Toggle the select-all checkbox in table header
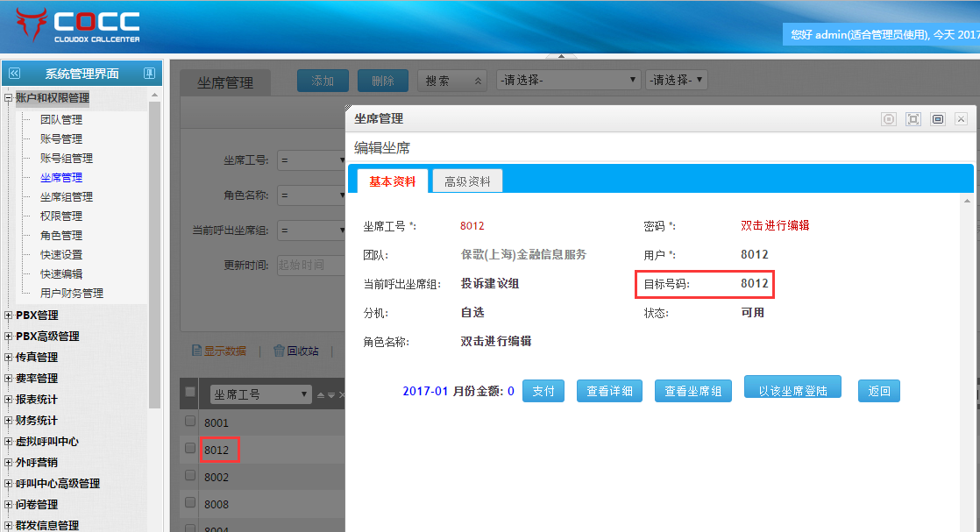The height and width of the screenshot is (532, 980). (190, 393)
